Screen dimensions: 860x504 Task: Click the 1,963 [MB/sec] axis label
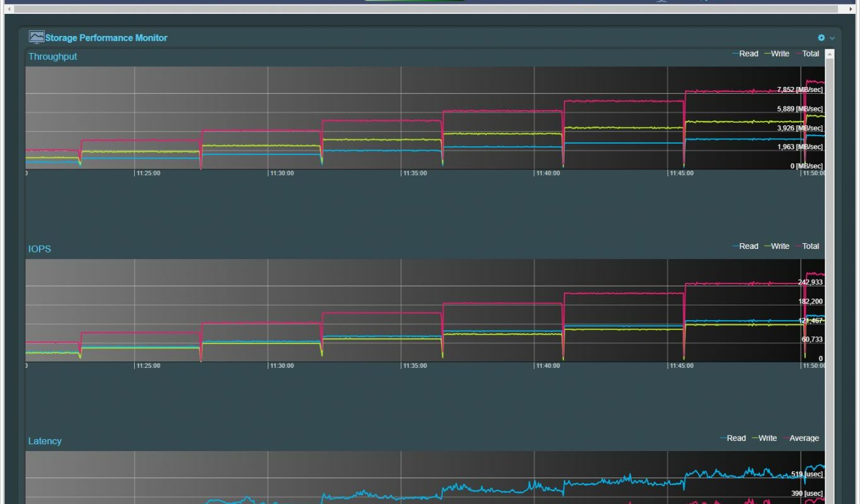point(800,147)
